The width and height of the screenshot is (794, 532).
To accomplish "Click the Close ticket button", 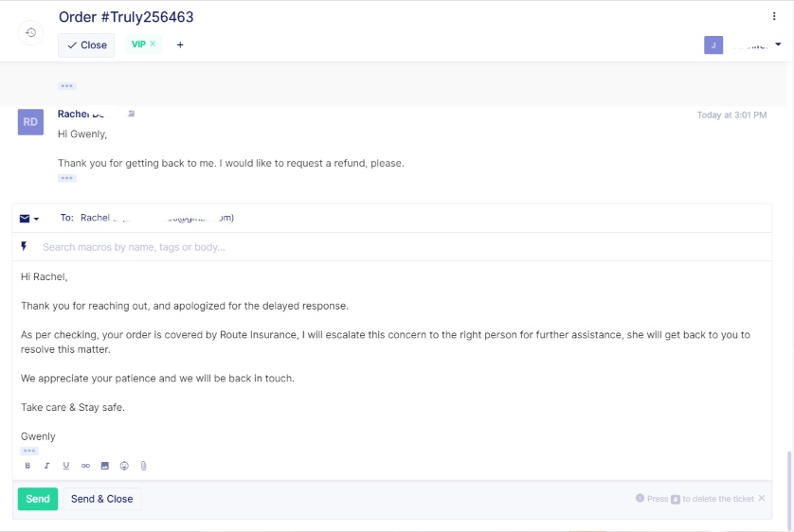I will [86, 44].
